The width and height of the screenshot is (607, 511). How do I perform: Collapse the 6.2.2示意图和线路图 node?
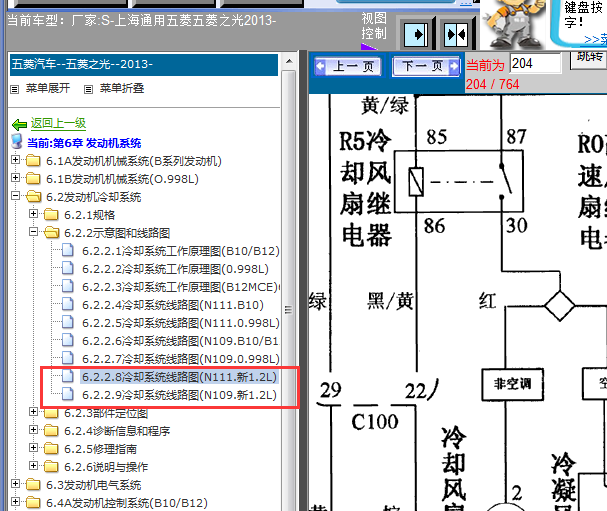coord(33,232)
